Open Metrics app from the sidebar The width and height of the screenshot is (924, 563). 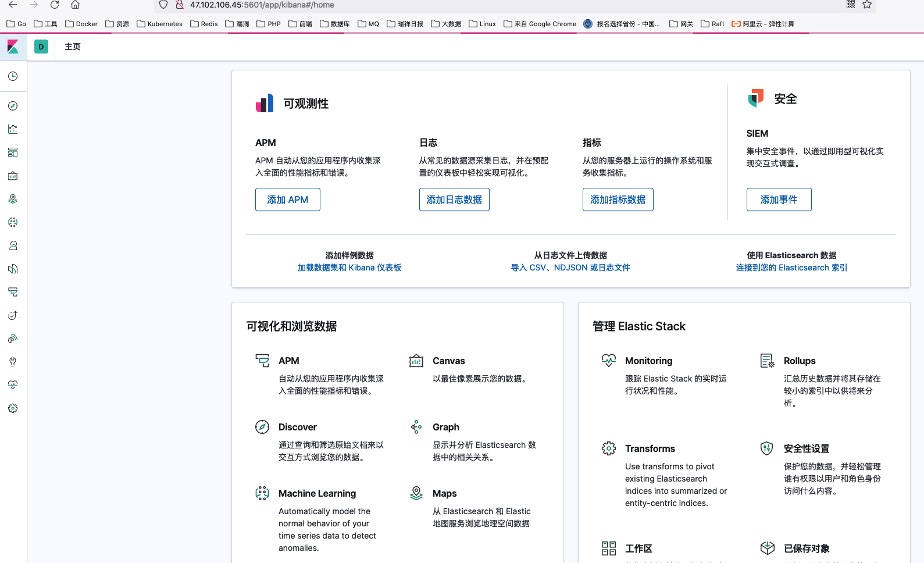click(13, 245)
